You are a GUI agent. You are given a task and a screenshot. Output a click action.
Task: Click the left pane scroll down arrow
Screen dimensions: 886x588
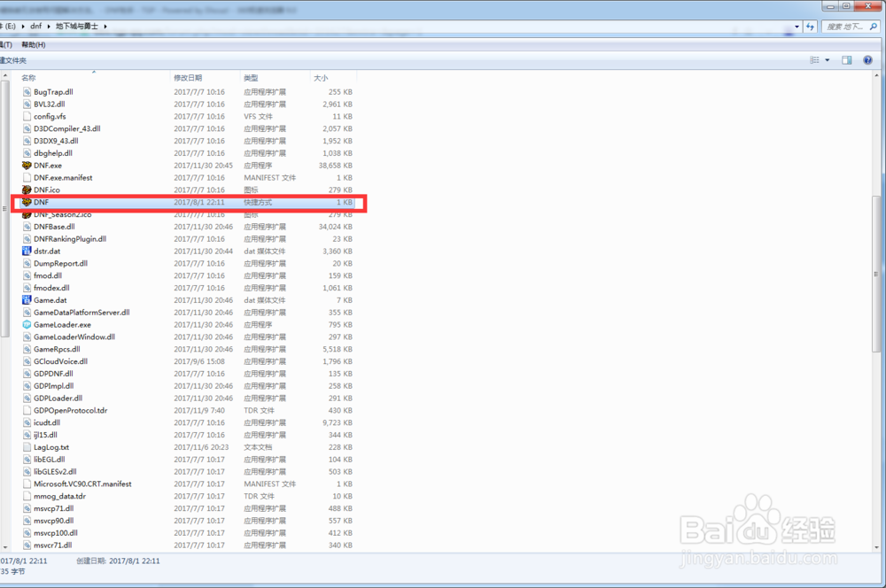[x=5, y=547]
